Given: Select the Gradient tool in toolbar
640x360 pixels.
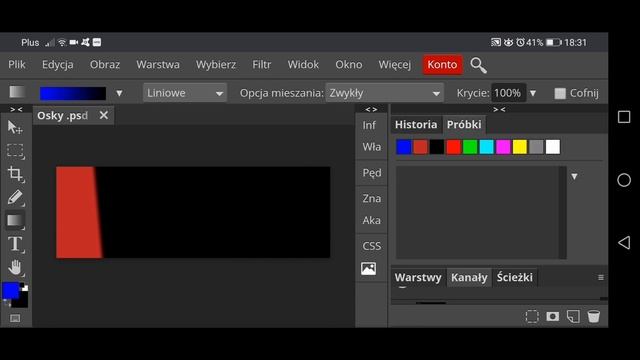Looking at the screenshot, I should coord(16,220).
